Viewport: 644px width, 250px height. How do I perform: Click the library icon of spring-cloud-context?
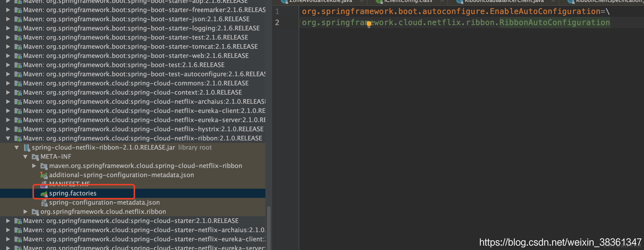pos(18,93)
